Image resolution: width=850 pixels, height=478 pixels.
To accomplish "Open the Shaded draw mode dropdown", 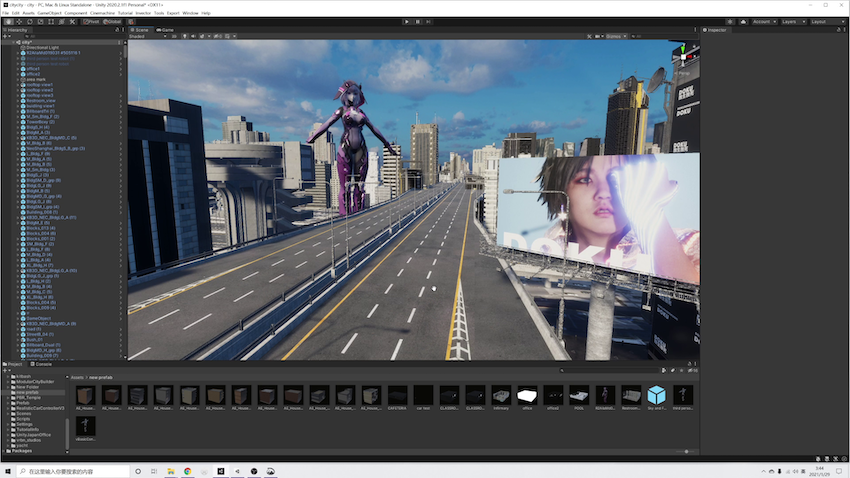I will 147,36.
